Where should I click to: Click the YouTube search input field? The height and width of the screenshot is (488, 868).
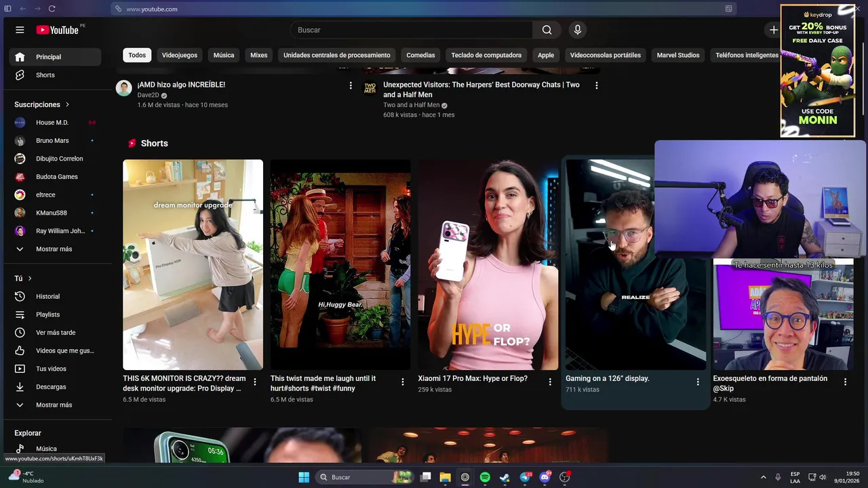(412, 30)
